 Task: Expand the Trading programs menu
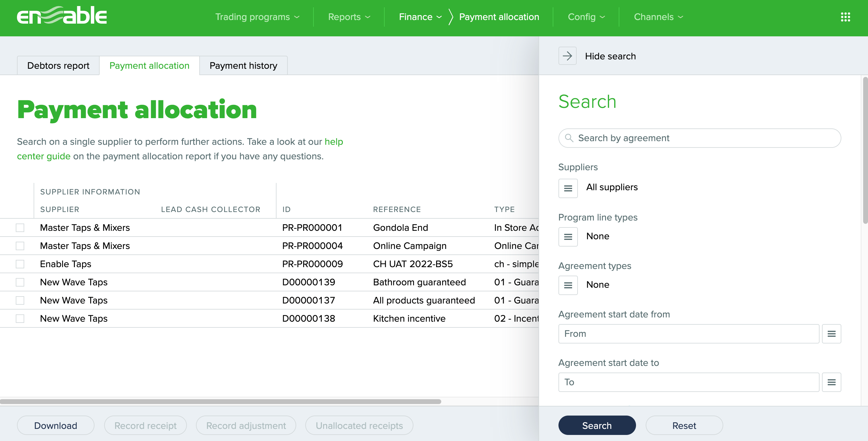[257, 17]
